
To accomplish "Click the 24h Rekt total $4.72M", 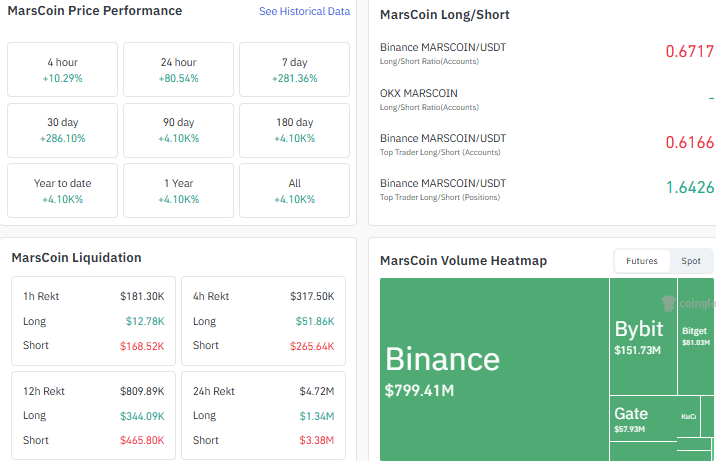I will point(316,391).
